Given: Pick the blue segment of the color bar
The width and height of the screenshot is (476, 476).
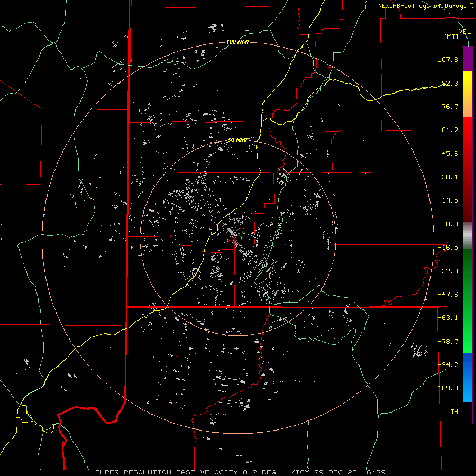Looking at the screenshot, I should [467, 377].
